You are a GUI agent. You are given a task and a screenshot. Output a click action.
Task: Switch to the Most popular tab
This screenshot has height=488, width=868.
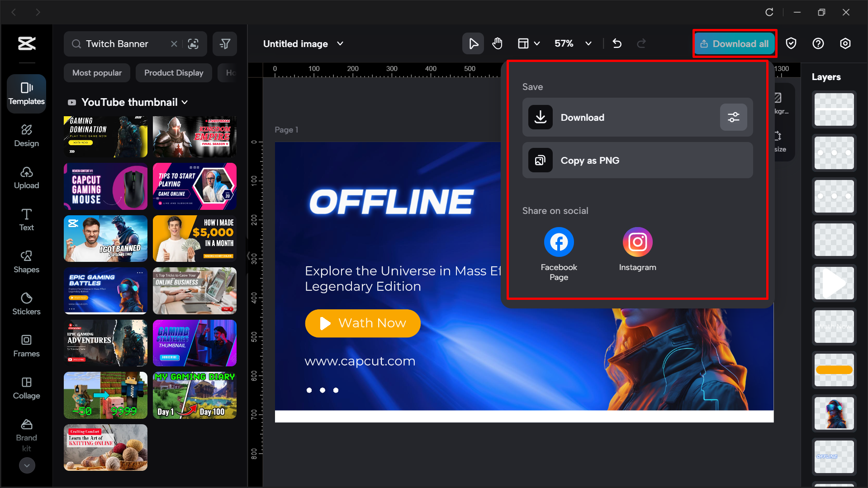(x=97, y=72)
